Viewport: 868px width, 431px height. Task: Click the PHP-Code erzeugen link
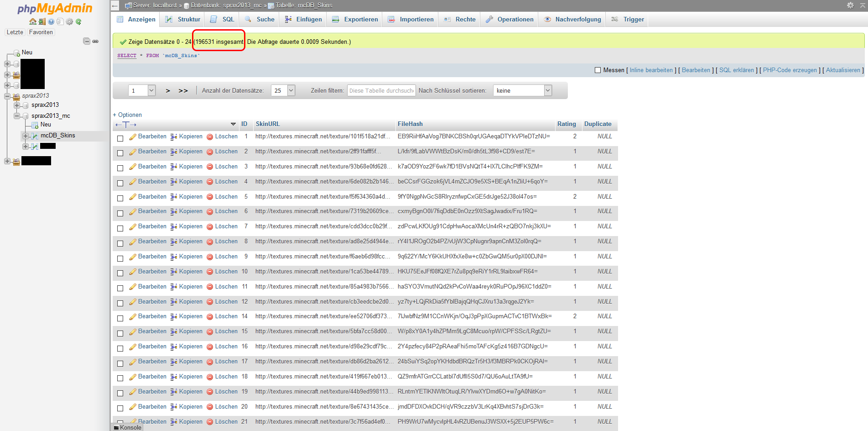pos(790,70)
